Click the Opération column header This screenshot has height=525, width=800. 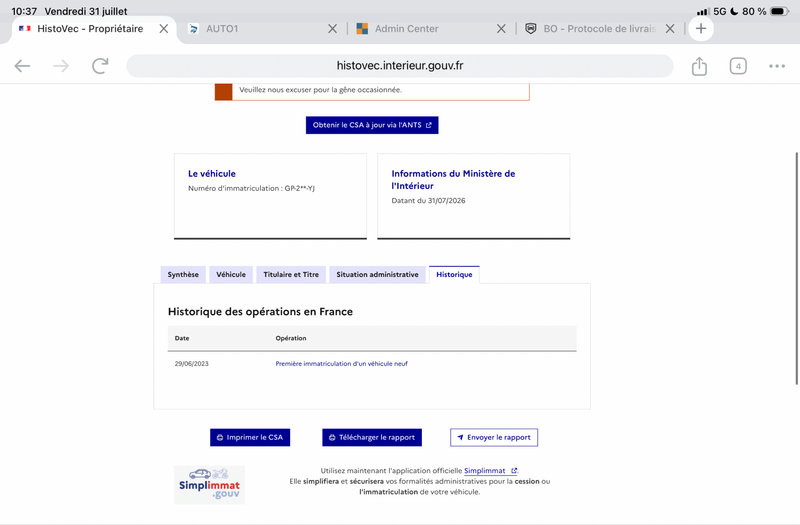[291, 338]
